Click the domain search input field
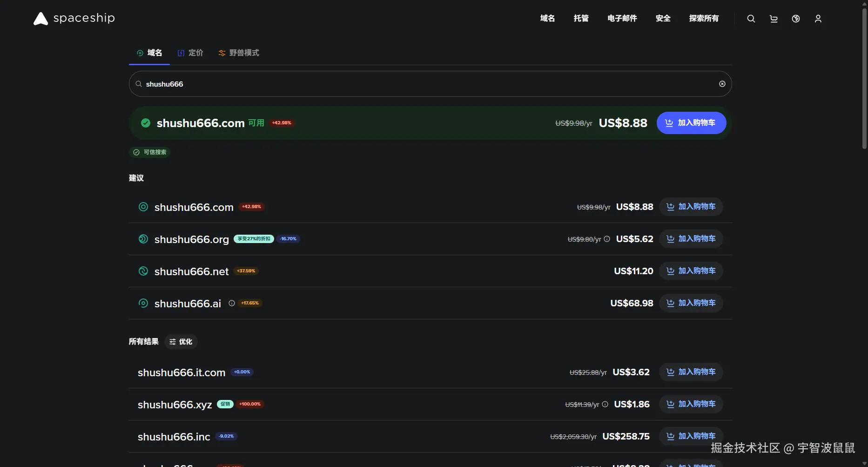Image resolution: width=868 pixels, height=467 pixels. [x=430, y=84]
